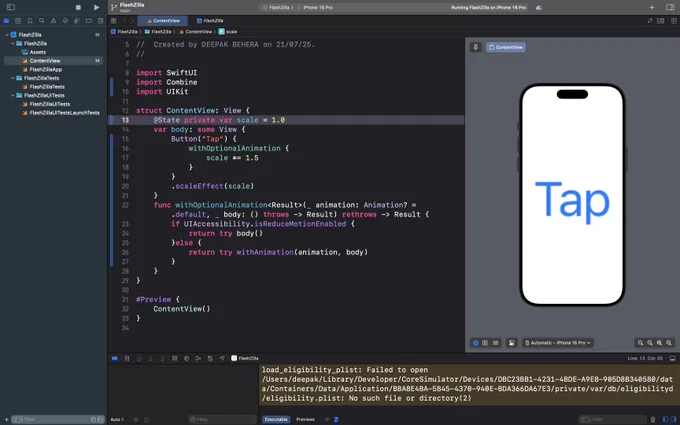Screen dimensions: 680x425
Task: Collapse the FlashZillaUITests group
Action: point(13,95)
